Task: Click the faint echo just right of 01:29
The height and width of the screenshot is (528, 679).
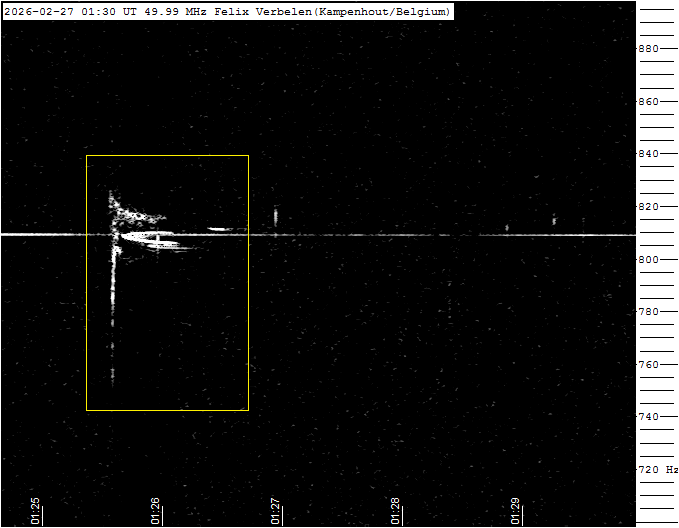Action: click(554, 220)
